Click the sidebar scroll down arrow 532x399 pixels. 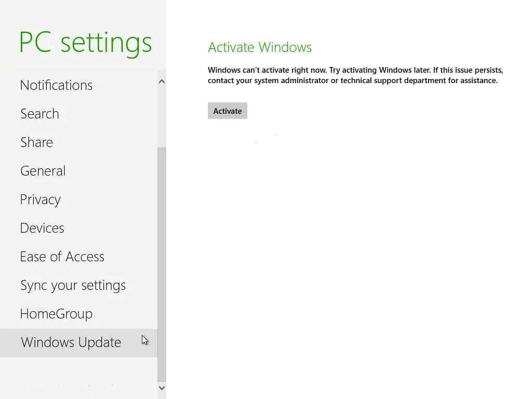162,388
